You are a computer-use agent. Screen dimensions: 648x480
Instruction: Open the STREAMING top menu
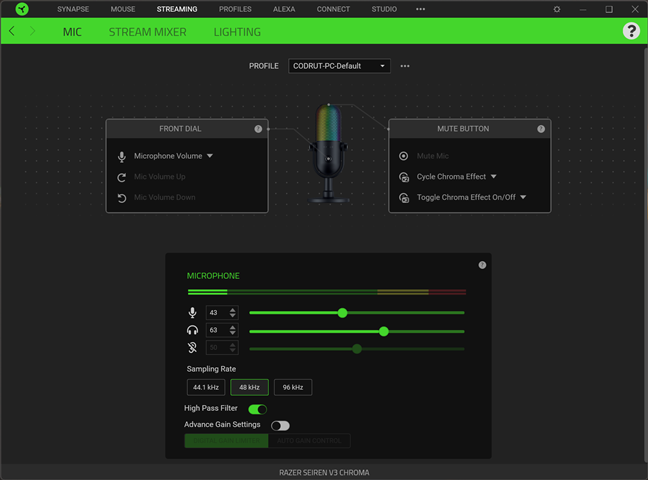click(x=177, y=9)
